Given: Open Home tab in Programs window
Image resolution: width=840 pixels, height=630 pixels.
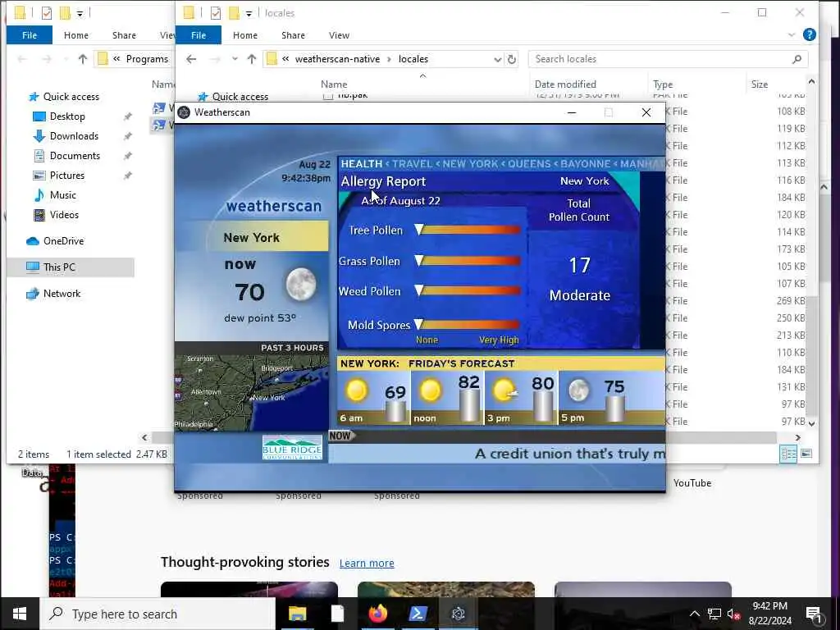Looking at the screenshot, I should (76, 35).
